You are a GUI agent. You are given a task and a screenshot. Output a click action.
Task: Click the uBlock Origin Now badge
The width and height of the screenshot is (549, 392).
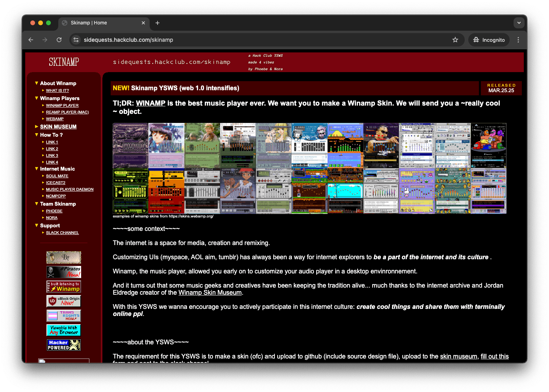click(x=64, y=301)
